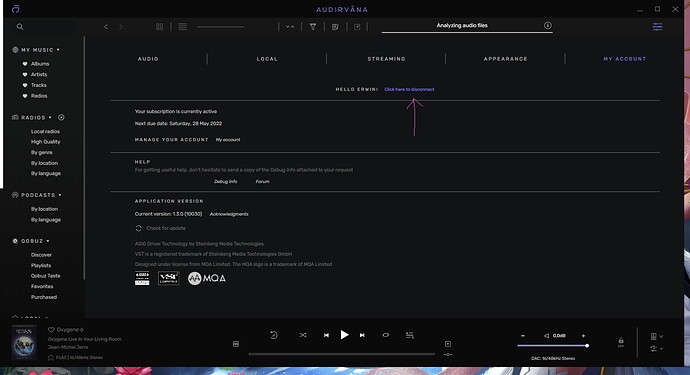The width and height of the screenshot is (690, 375).
Task: Collapse the Qobuz section arrow
Action: pyautogui.click(x=48, y=241)
